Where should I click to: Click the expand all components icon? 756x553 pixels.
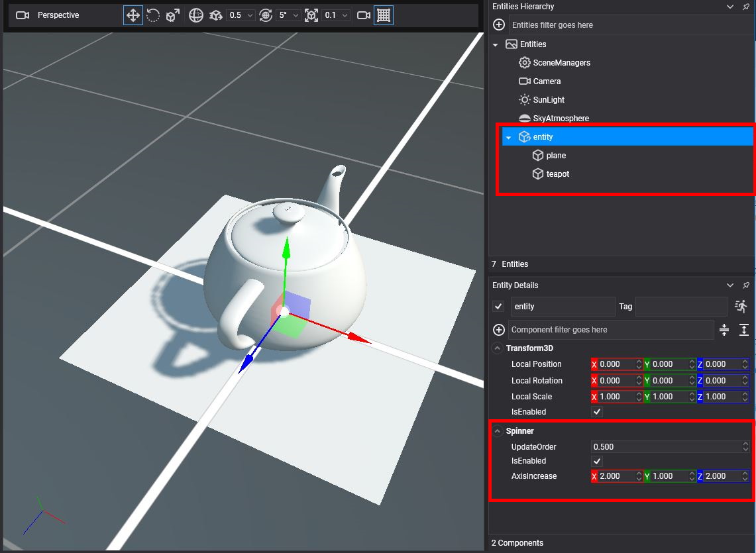(x=743, y=330)
